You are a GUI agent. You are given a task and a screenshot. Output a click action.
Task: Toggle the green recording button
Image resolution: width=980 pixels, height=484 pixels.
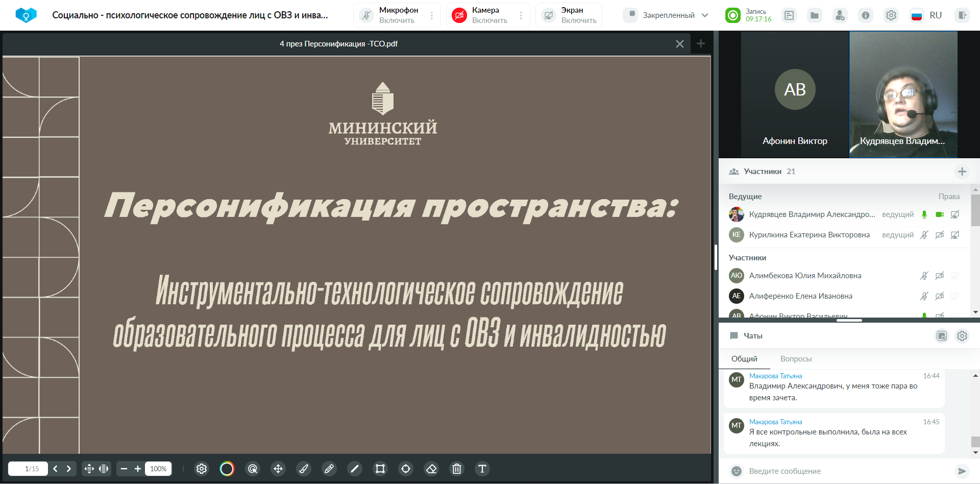[x=733, y=15]
